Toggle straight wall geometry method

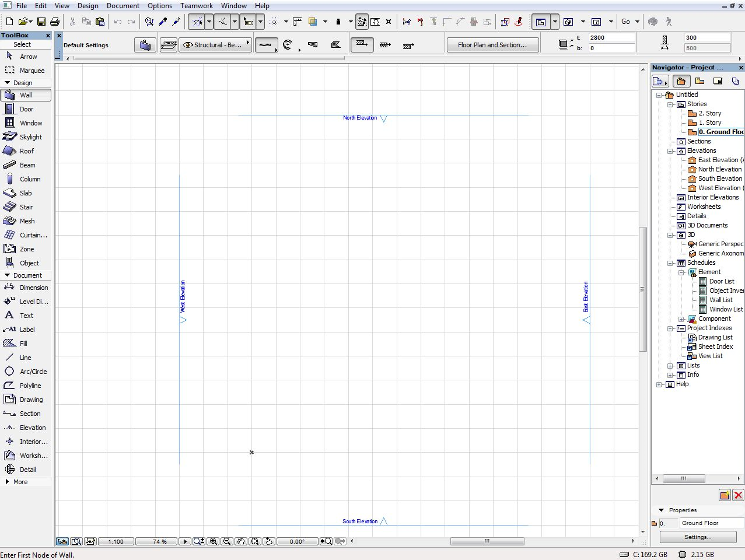[265, 45]
